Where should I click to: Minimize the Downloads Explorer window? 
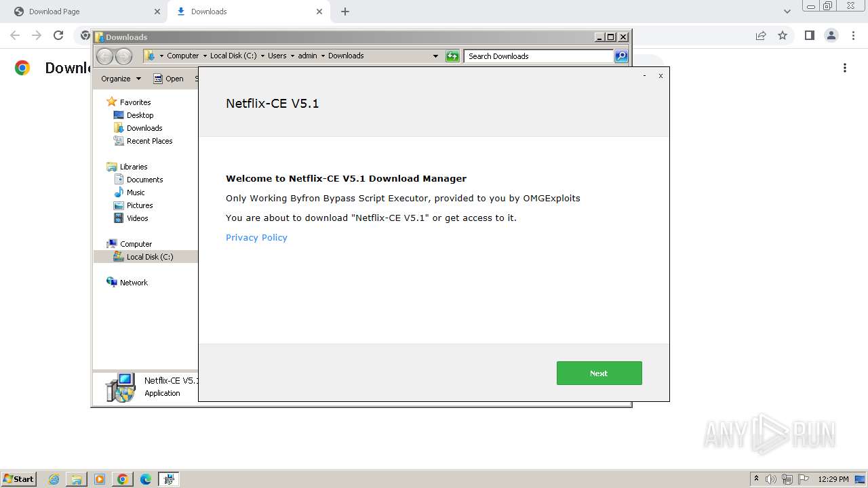599,37
